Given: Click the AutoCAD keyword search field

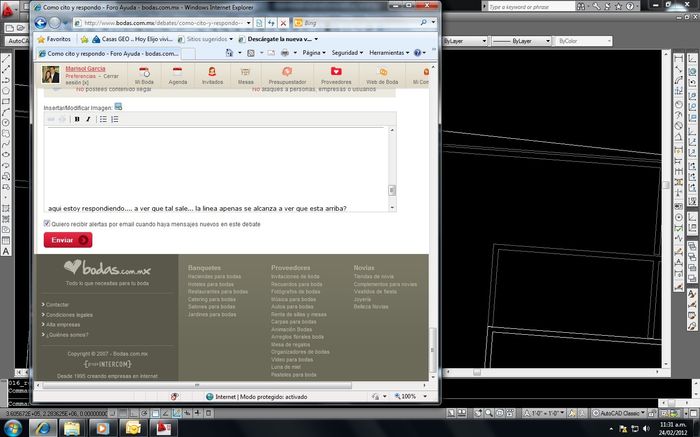Looking at the screenshot, I should (530, 7).
